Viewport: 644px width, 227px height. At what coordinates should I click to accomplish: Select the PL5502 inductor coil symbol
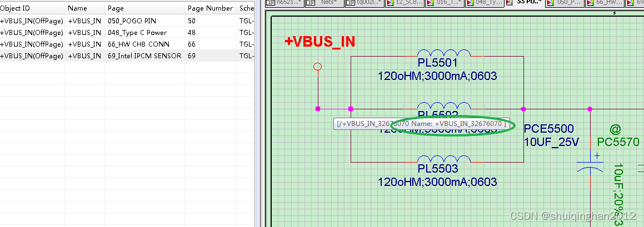coord(444,105)
